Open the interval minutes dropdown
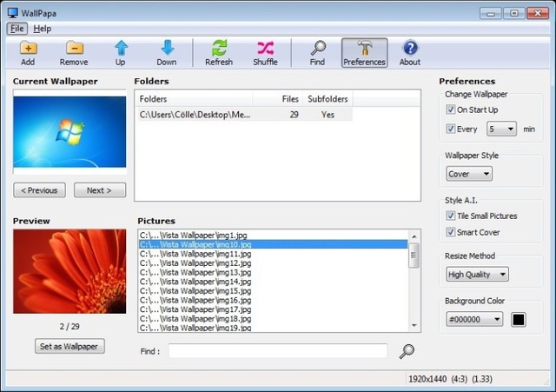Viewport: 556px width, 392px height. [501, 129]
